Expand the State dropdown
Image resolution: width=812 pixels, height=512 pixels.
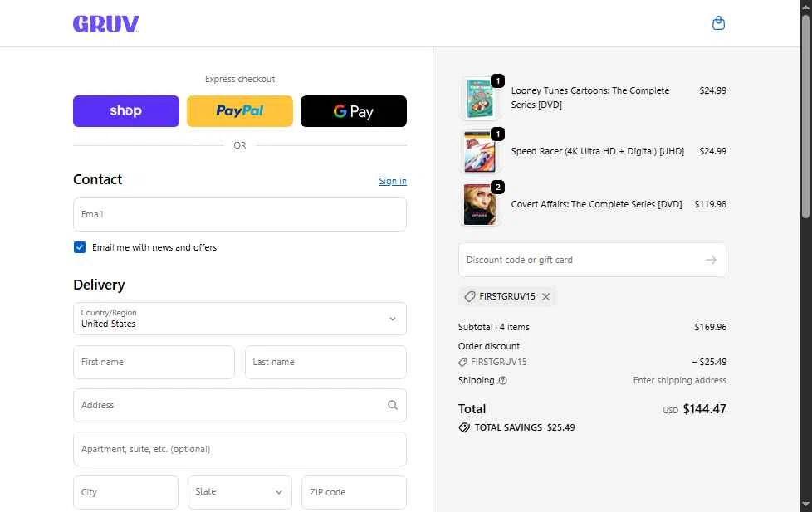pos(240,492)
